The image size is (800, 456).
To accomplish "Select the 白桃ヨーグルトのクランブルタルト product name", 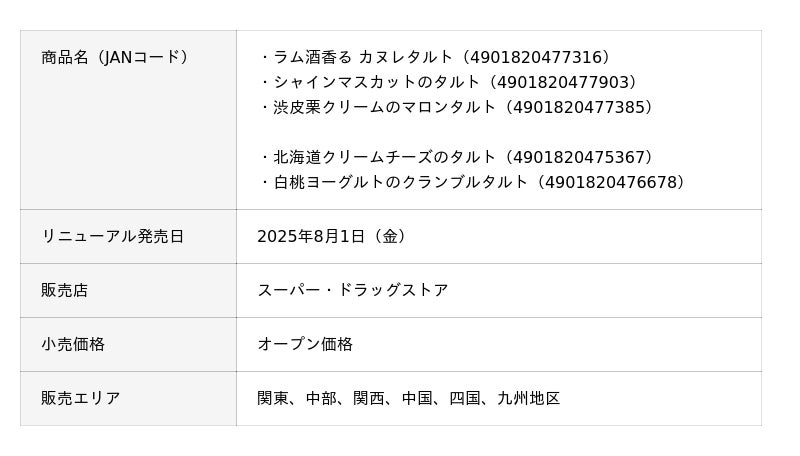I will point(400,182).
